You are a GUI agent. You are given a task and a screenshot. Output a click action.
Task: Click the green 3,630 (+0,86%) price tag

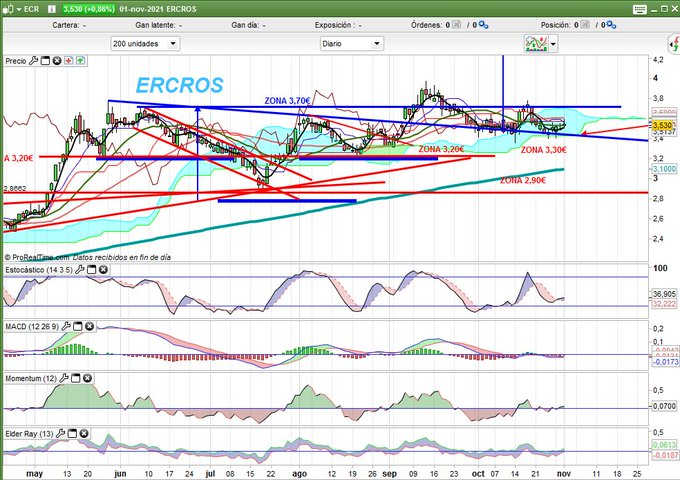click(88, 9)
